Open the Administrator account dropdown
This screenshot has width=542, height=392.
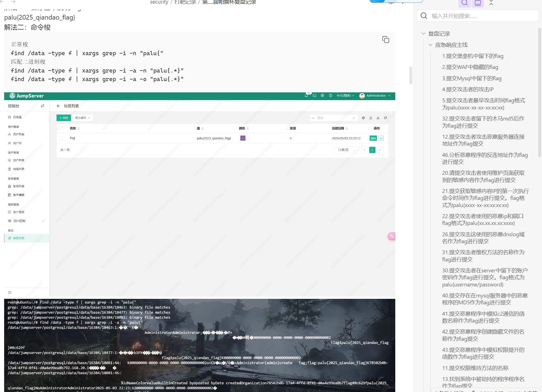tap(375, 95)
